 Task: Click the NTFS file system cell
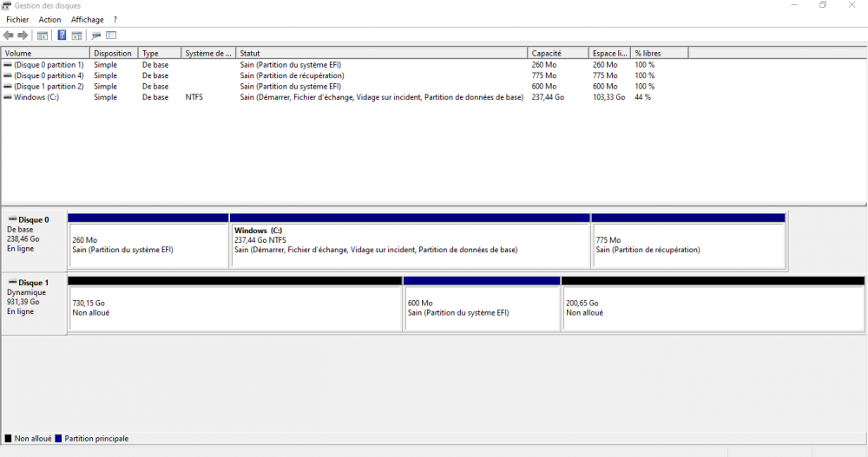194,97
